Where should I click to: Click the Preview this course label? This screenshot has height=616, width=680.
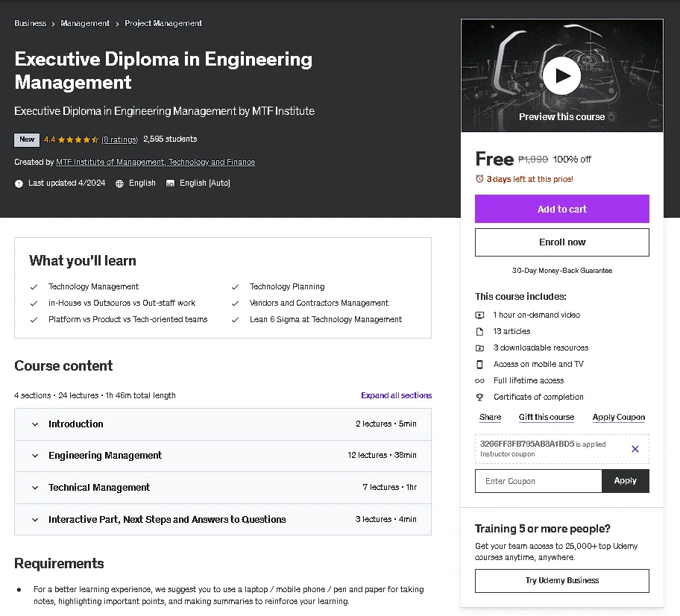561,117
